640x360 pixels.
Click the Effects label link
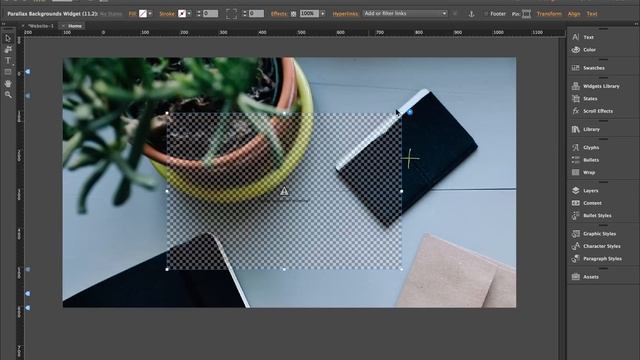(x=279, y=14)
